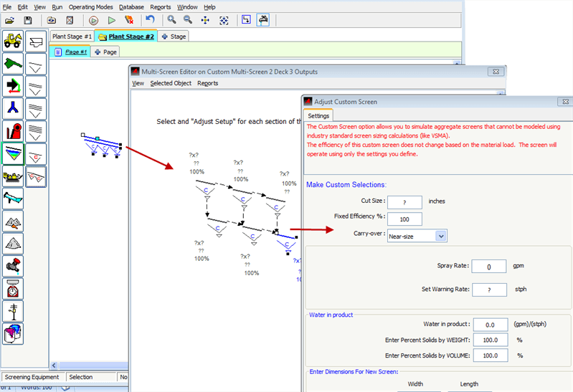Open the Selected Object menu
573x392 pixels.
tap(170, 83)
